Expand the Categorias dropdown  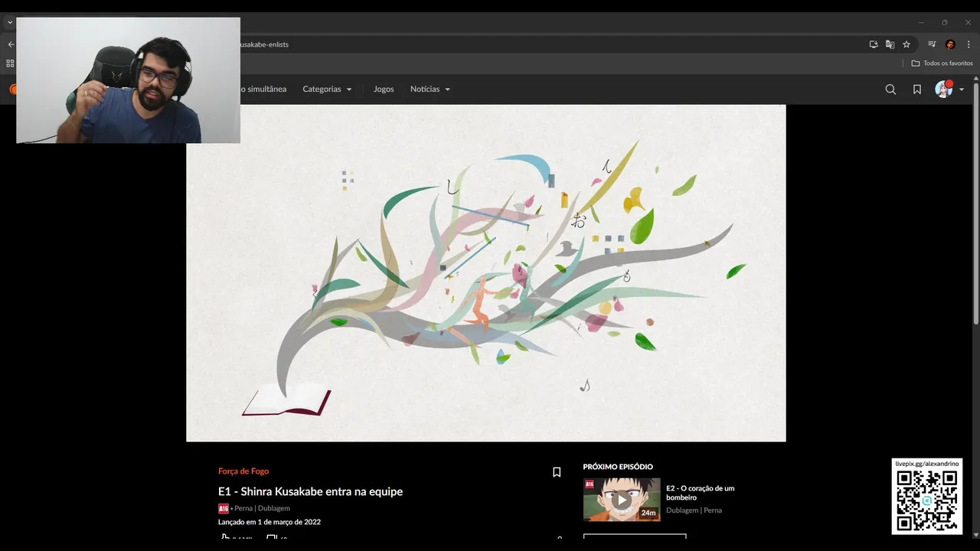327,89
